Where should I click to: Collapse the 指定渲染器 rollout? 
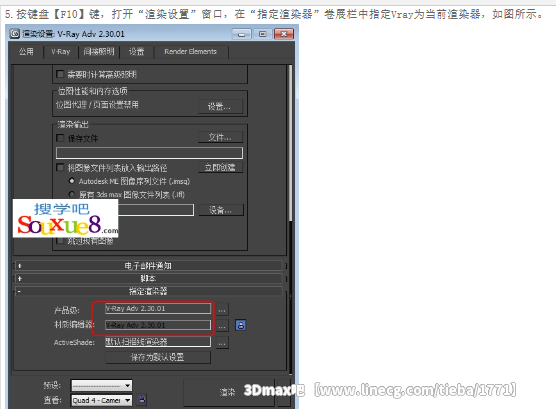click(149, 291)
